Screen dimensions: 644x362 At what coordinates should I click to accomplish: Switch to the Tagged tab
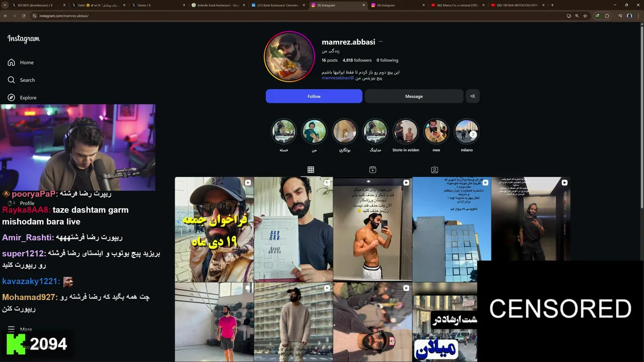pos(435,170)
